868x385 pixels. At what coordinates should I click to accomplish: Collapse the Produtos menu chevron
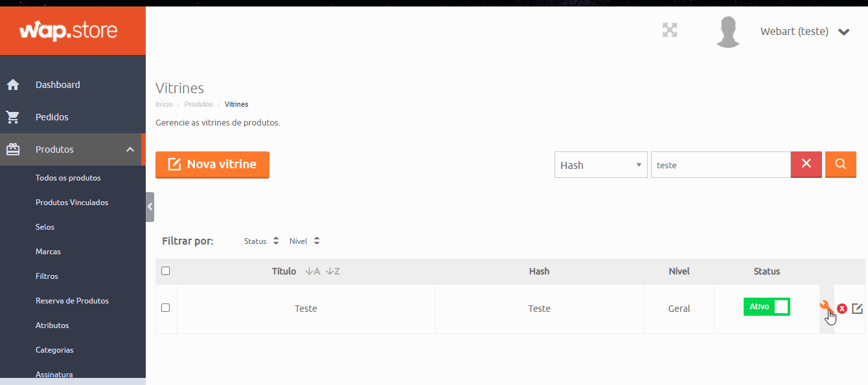(130, 149)
